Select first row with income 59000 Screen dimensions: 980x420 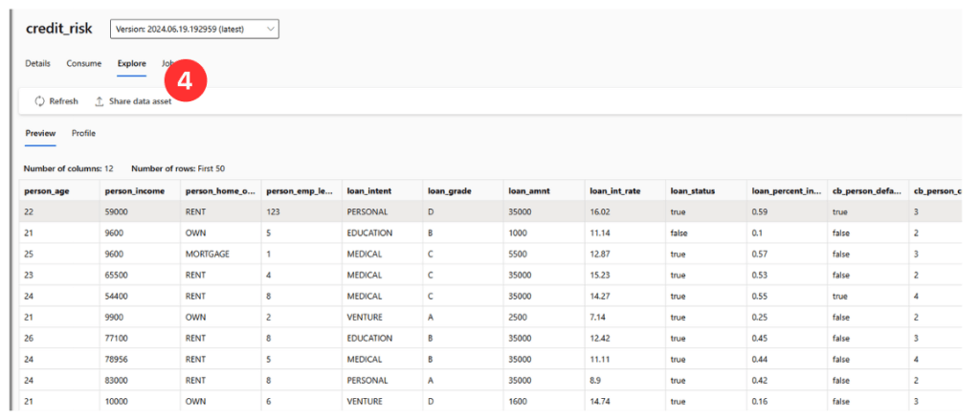(x=122, y=211)
